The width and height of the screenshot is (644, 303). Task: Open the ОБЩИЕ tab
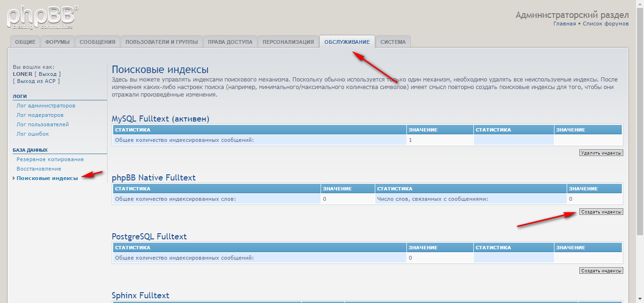point(25,42)
